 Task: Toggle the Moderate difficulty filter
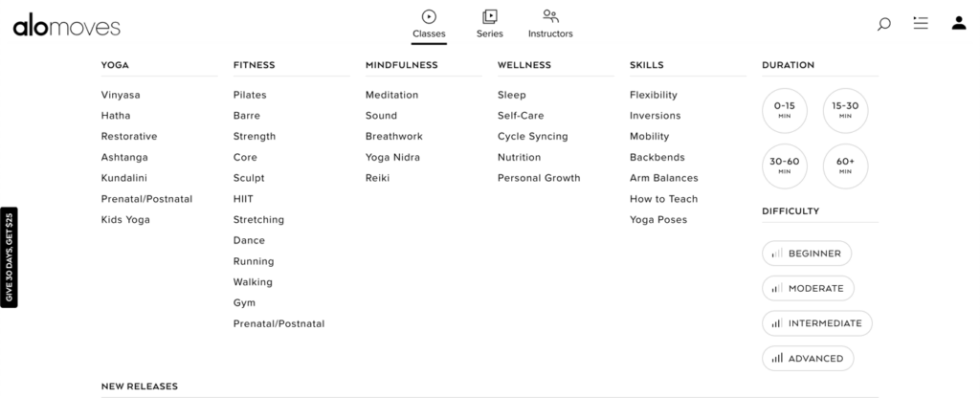coord(808,288)
